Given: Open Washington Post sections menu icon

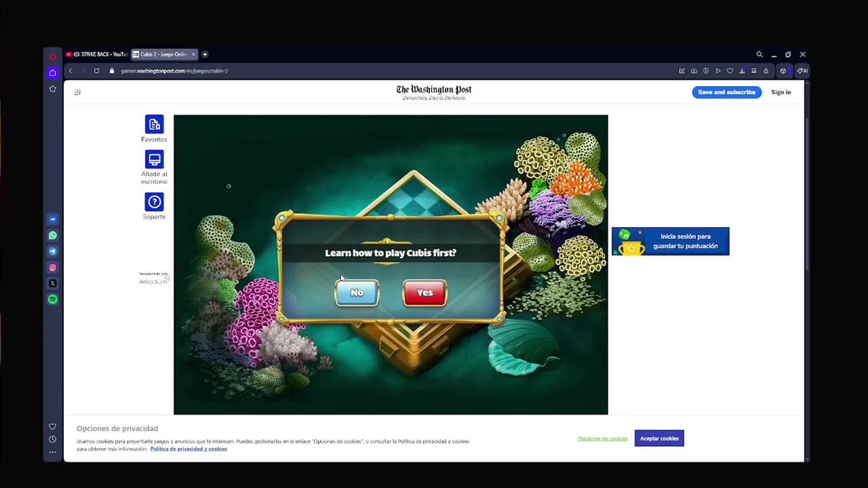Looking at the screenshot, I should tap(77, 92).
